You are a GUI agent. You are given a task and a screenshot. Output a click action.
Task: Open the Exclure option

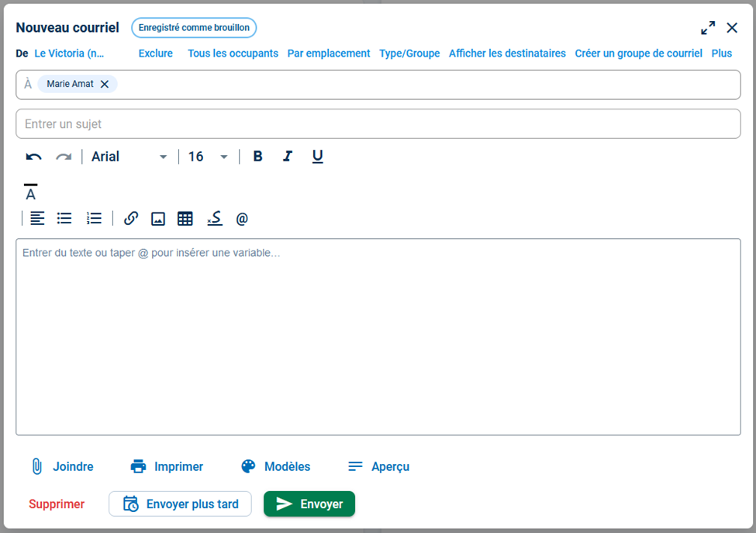coord(156,54)
